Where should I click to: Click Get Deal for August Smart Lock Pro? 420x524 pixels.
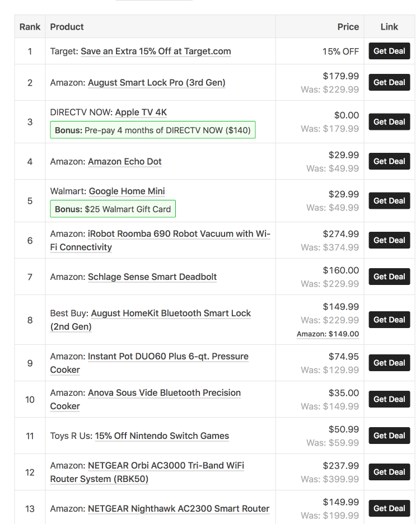(389, 82)
